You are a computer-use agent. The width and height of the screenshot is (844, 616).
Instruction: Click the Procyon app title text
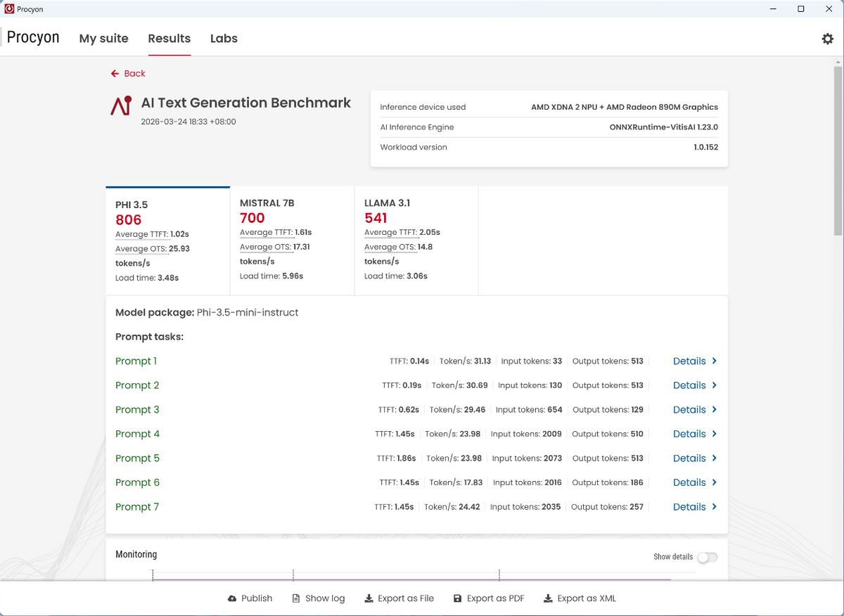pos(33,37)
